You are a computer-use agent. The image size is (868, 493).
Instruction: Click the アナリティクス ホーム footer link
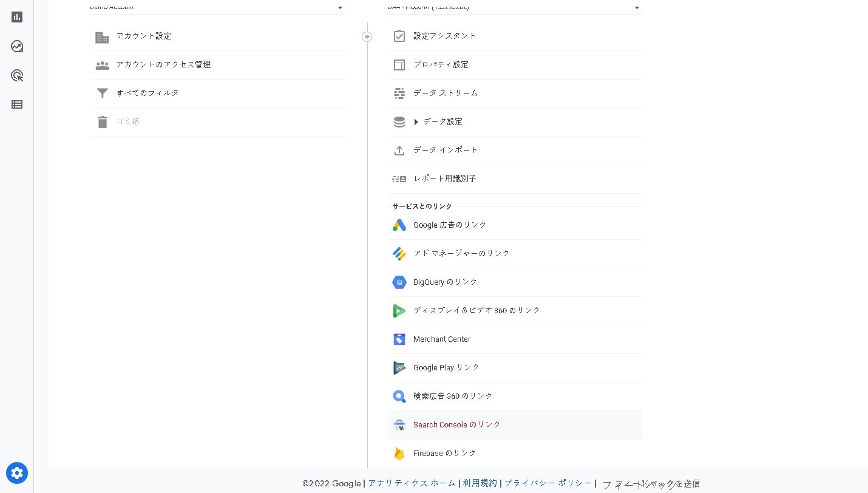[412, 483]
